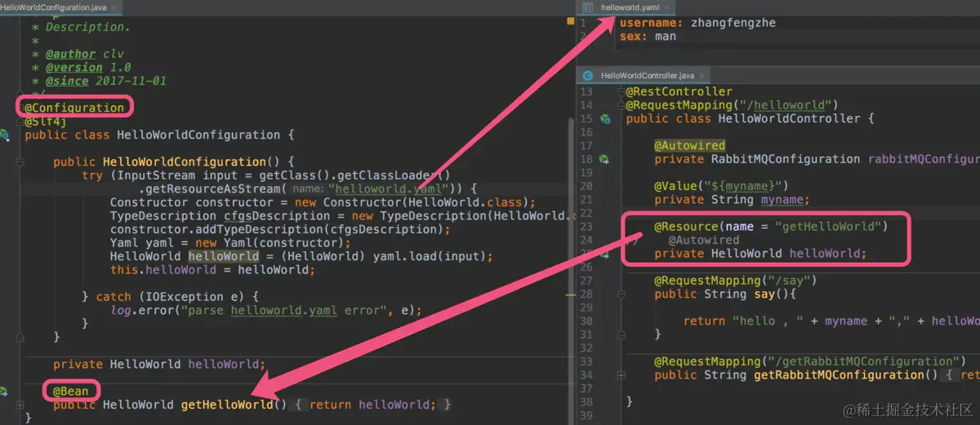Click @Resource(name = "getHelloWorld") annotation
This screenshot has height=425, width=980.
click(x=770, y=226)
